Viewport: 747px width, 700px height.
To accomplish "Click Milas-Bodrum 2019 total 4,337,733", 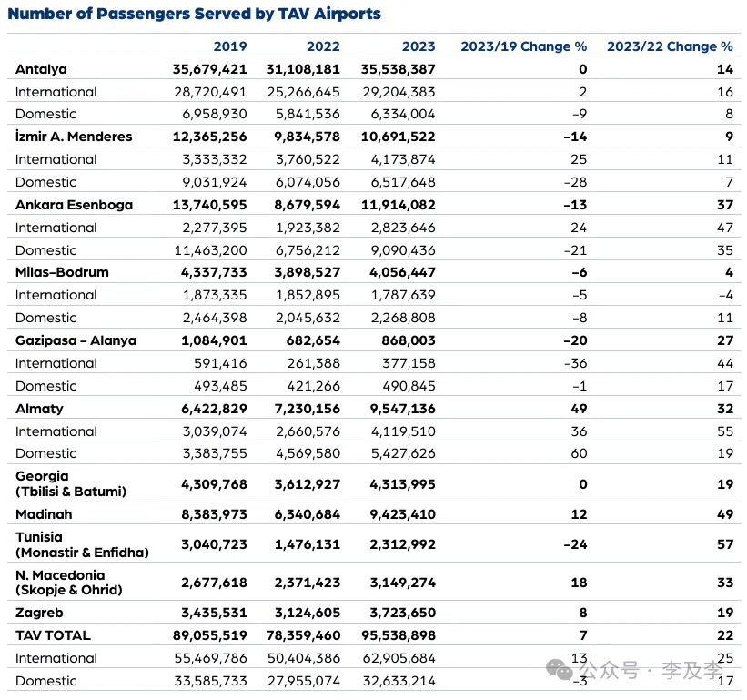I will [x=214, y=272].
